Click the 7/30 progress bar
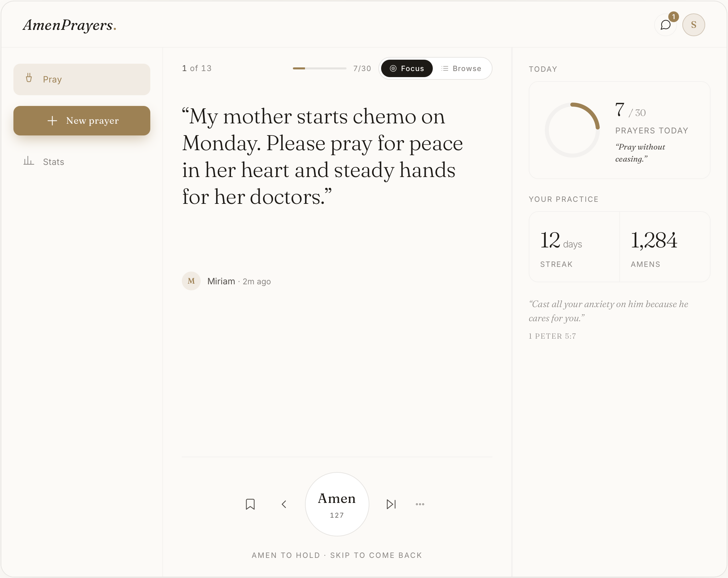This screenshot has width=728, height=578. pos(319,68)
